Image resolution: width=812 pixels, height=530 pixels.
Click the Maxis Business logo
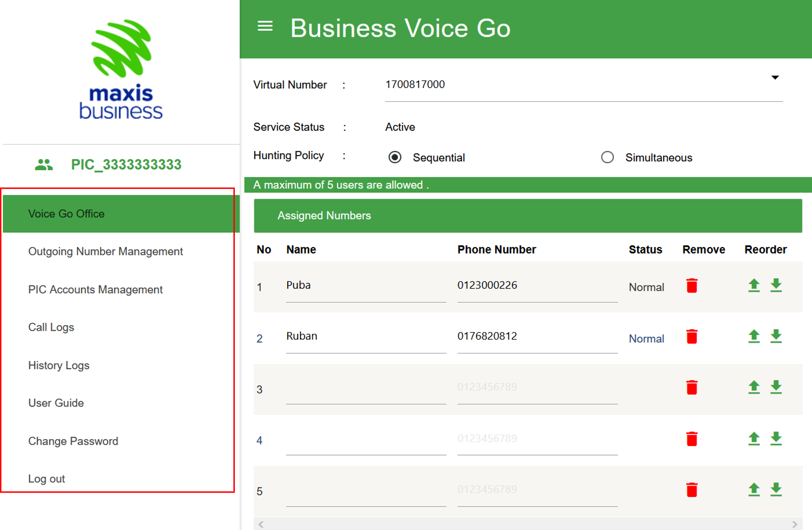click(121, 69)
